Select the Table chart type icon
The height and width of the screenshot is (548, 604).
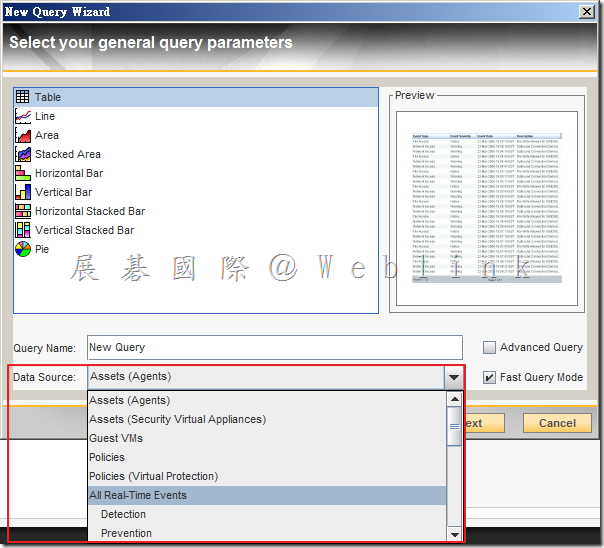24,97
